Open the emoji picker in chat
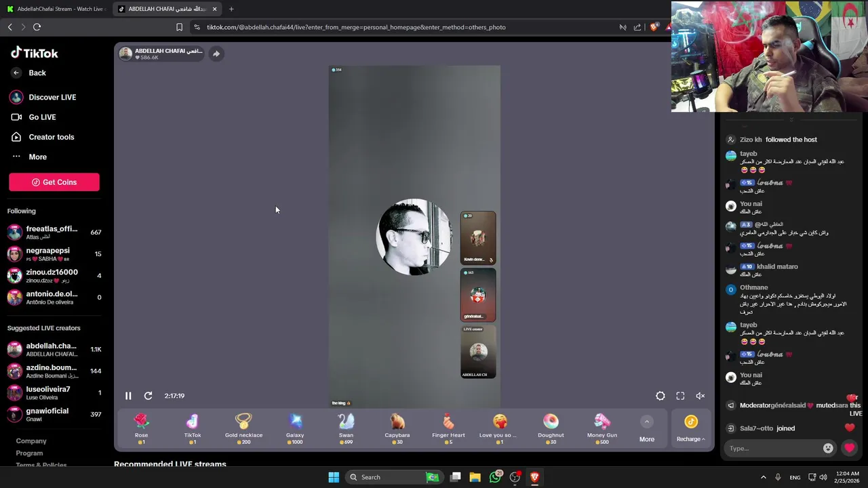The image size is (868, 488). click(828, 448)
